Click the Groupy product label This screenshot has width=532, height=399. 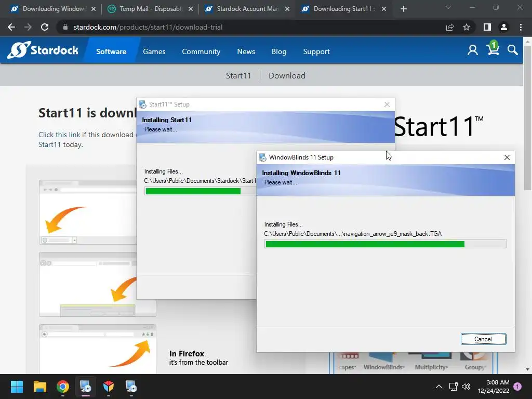click(475, 367)
